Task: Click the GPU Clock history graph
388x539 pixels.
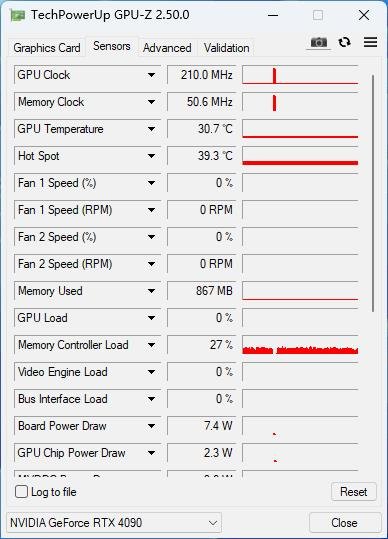Action: click(x=300, y=75)
